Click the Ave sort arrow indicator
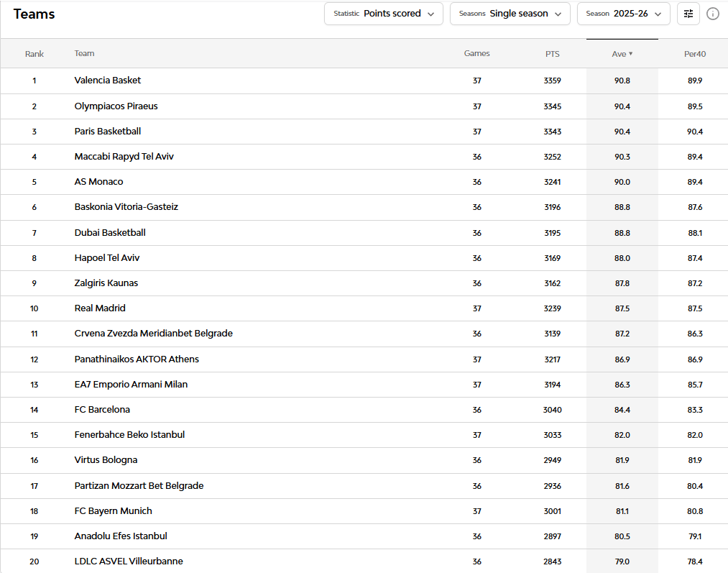Image resolution: width=728 pixels, height=573 pixels. [x=630, y=54]
